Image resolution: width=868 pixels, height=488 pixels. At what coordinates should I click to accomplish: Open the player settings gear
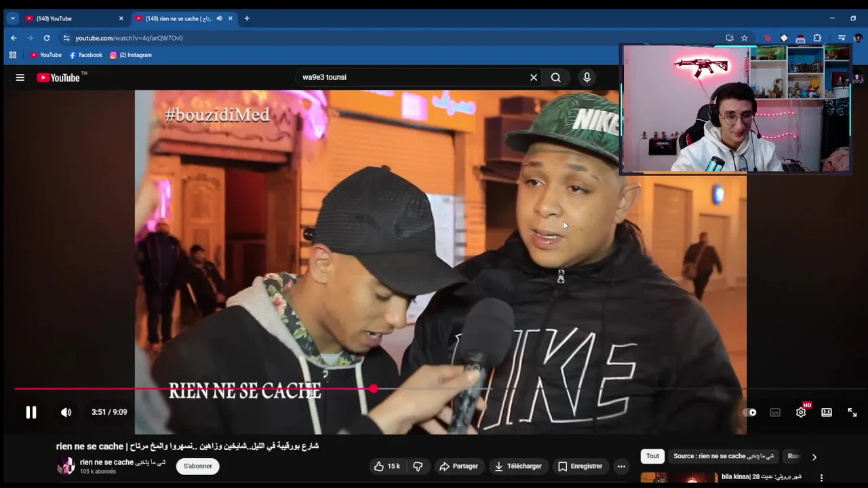801,412
